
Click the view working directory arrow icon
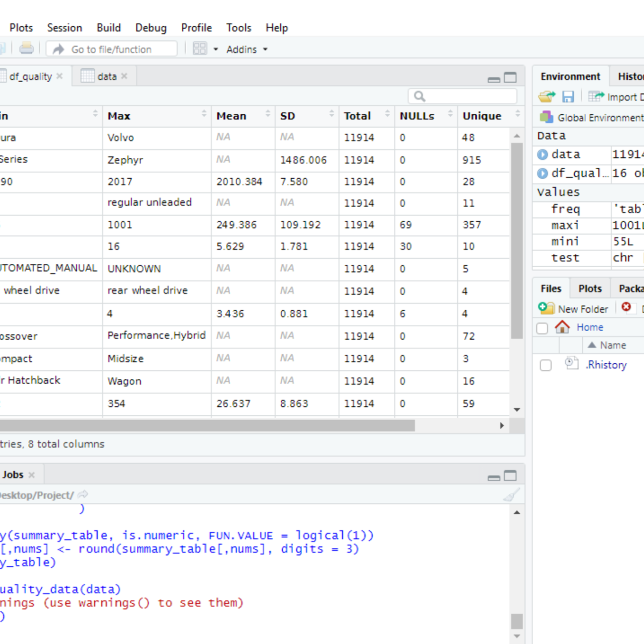pos(83,495)
